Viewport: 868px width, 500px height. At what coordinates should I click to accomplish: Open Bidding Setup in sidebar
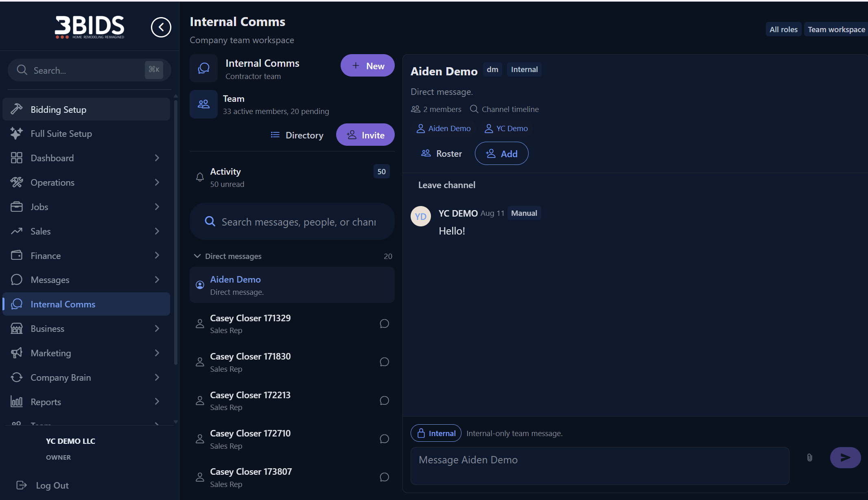(x=86, y=109)
